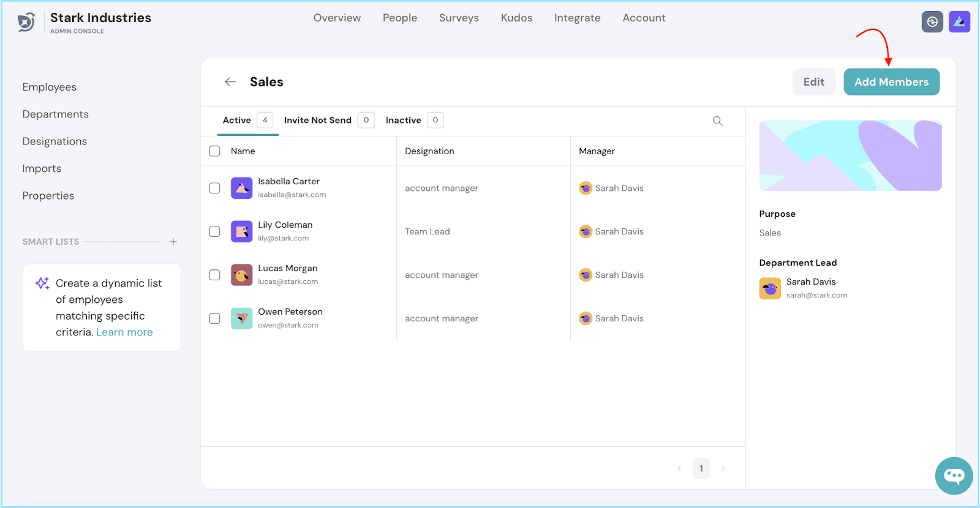Click the plus icon next to Smart Lists
Image resolution: width=980 pixels, height=508 pixels.
coord(173,242)
